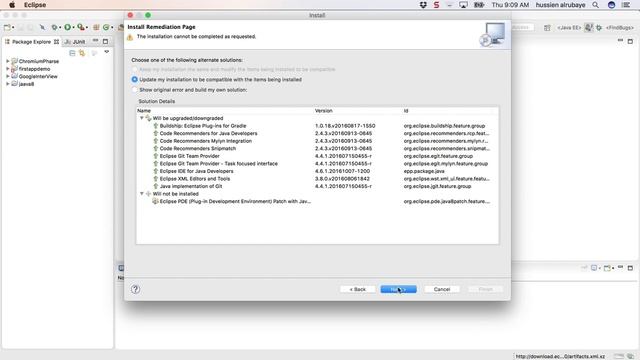
Task: Click the progress icon in status bar
Action: click(x=631, y=356)
